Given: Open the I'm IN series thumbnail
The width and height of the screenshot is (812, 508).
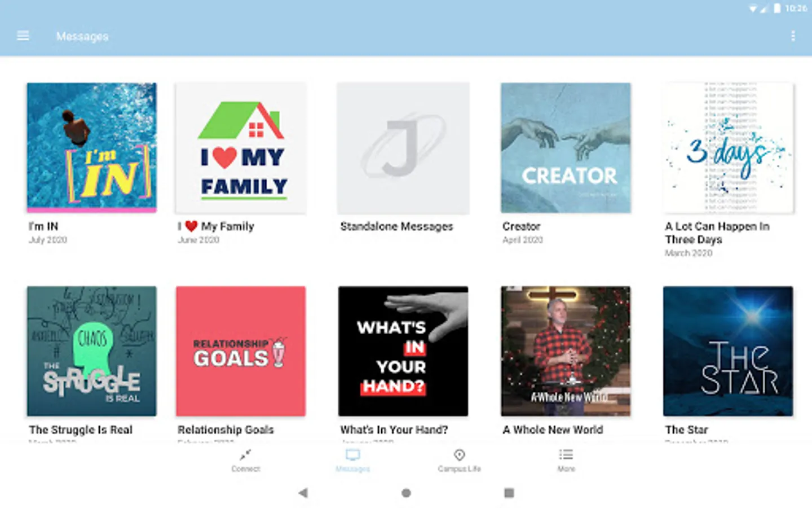Looking at the screenshot, I should point(92,148).
